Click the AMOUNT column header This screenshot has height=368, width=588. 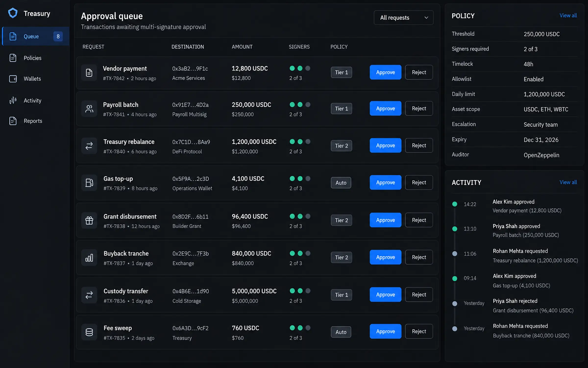point(242,47)
